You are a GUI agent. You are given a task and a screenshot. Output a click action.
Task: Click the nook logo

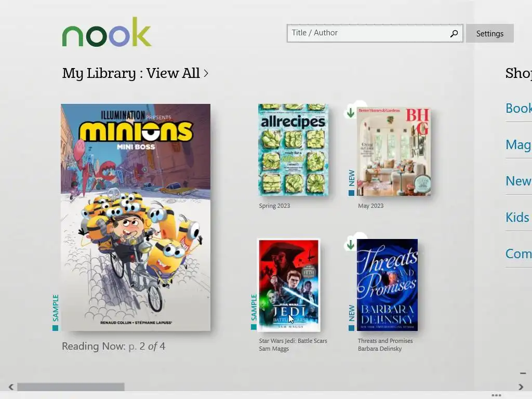[x=107, y=32]
